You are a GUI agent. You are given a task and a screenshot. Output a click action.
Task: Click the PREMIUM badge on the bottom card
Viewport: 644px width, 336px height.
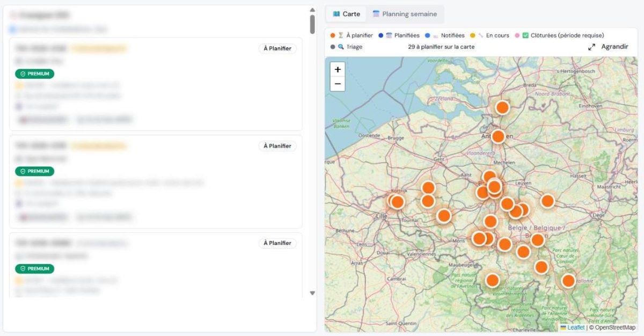coord(35,268)
